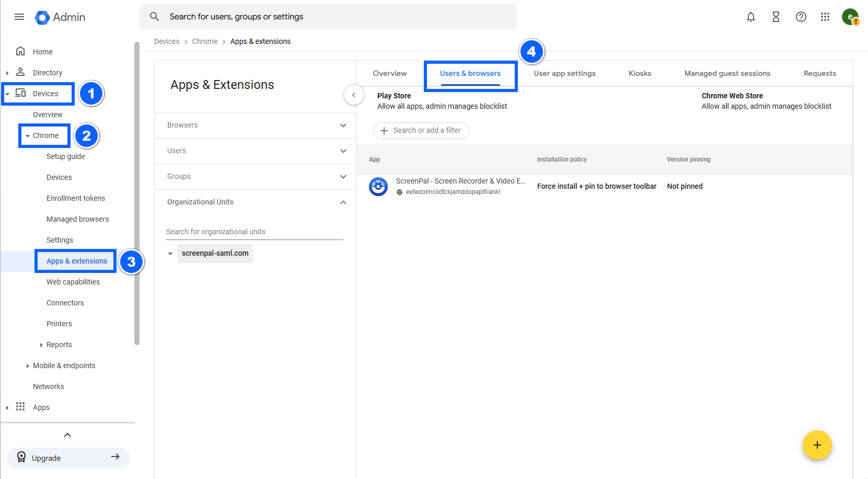Focus the top search field
This screenshot has height=479, width=868.
(328, 17)
